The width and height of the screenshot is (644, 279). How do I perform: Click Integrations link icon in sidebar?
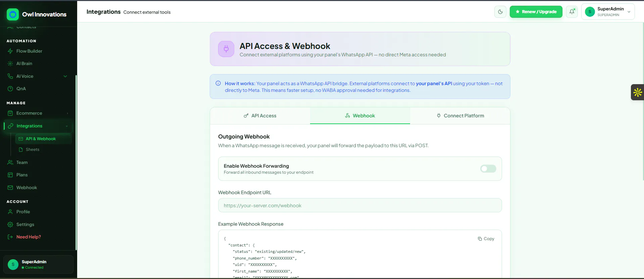(x=10, y=126)
